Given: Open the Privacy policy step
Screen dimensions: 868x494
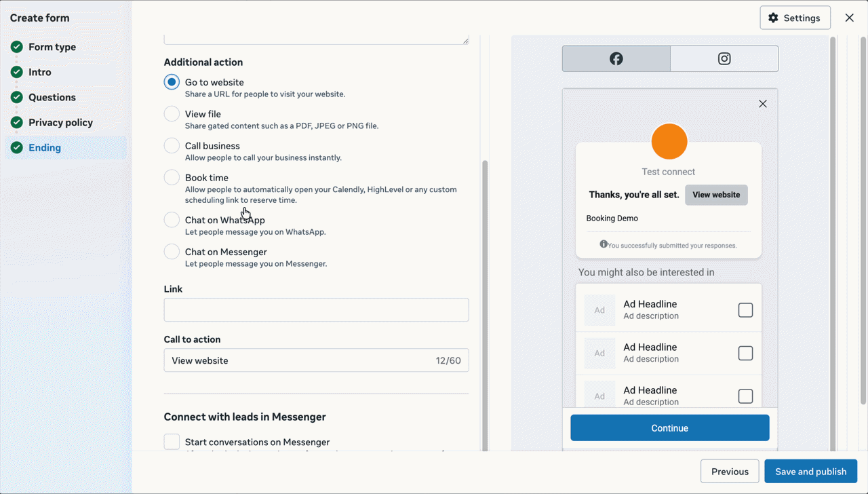Looking at the screenshot, I should point(66,122).
